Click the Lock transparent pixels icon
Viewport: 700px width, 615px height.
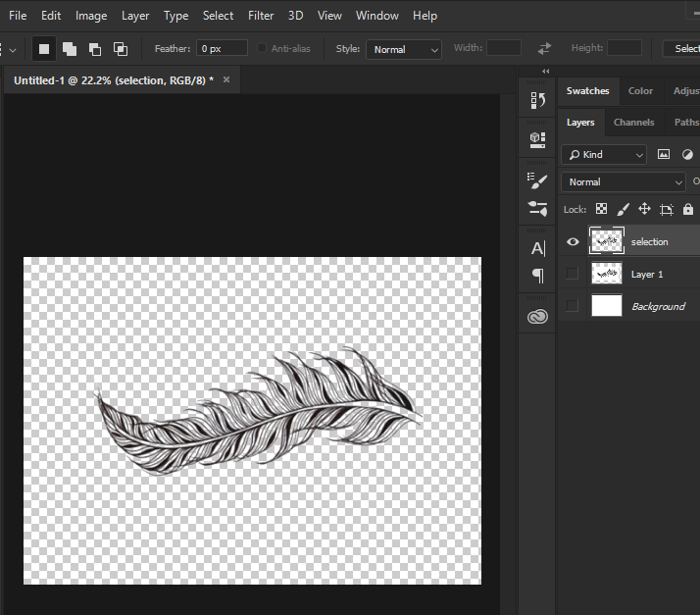point(601,209)
